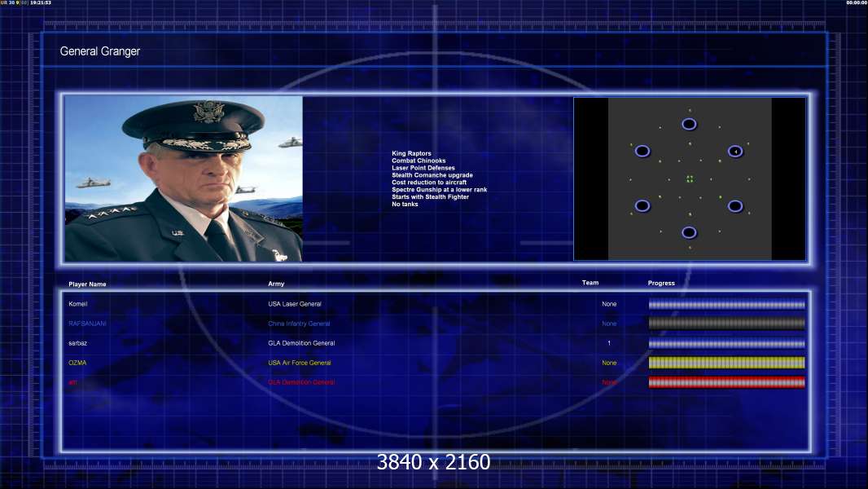Click the 19:21:53 clock readout
Viewport: 868px width, 489px height.
(x=41, y=2)
